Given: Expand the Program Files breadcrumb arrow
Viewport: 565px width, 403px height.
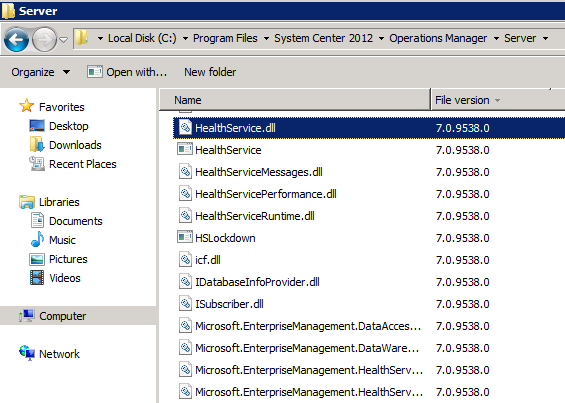Looking at the screenshot, I should (266, 38).
